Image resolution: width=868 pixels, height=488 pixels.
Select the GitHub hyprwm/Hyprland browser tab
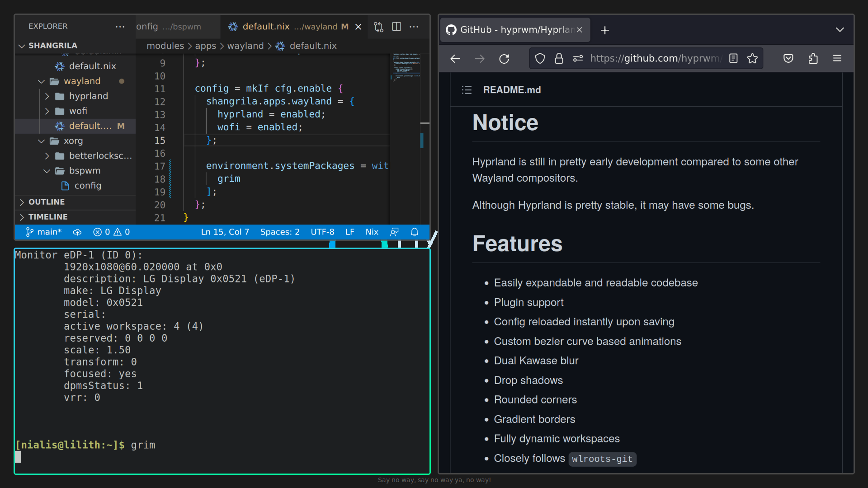click(515, 30)
